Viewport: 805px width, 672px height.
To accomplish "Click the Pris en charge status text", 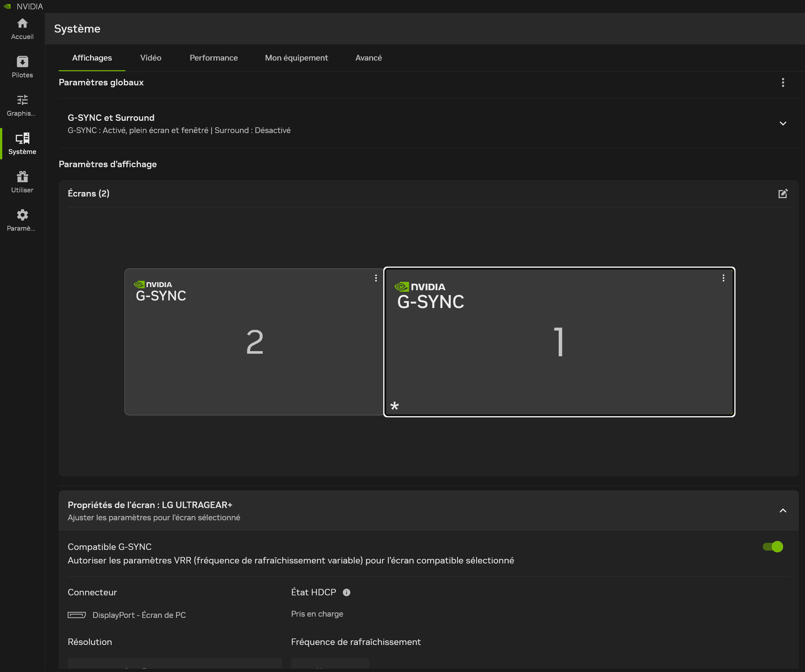I will click(x=317, y=614).
